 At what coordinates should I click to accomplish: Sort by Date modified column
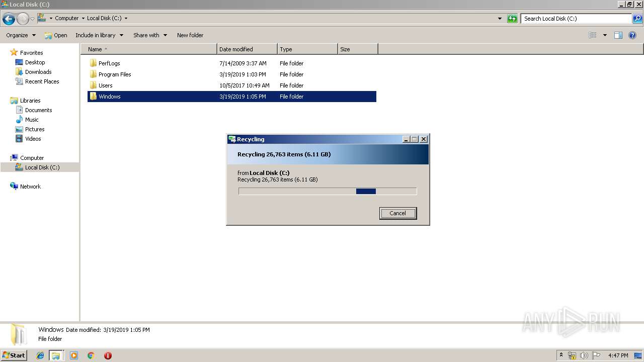tap(247, 49)
